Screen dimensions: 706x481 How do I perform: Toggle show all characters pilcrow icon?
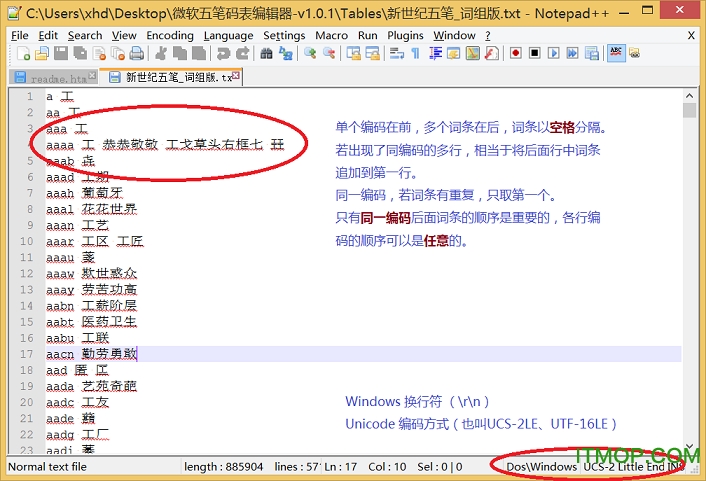pos(415,54)
